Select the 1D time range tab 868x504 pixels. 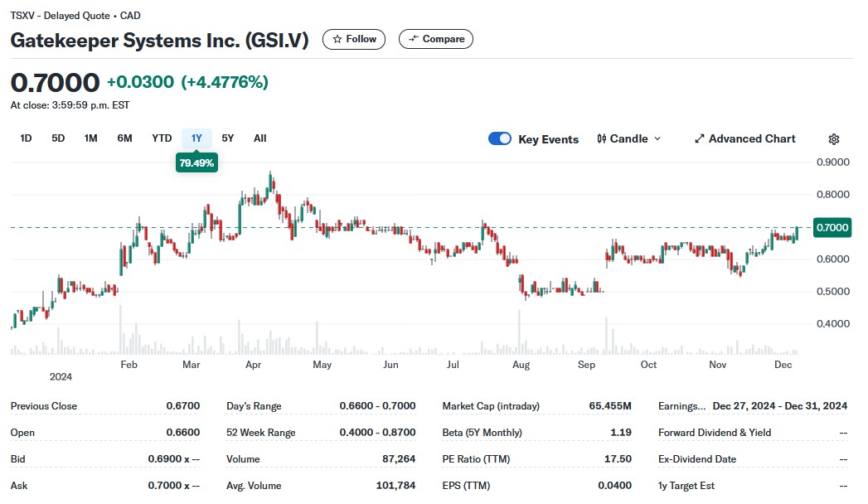pyautogui.click(x=26, y=138)
